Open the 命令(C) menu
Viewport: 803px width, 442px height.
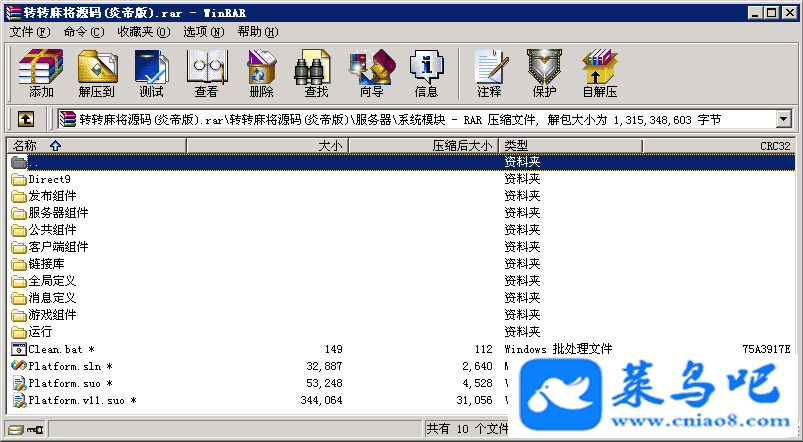(x=84, y=32)
